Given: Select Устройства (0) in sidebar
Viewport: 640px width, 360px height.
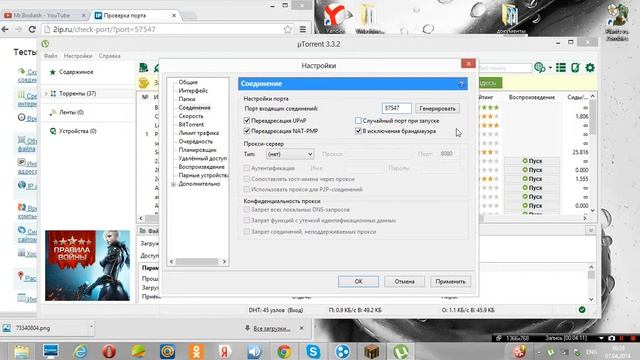Looking at the screenshot, I should 78,131.
